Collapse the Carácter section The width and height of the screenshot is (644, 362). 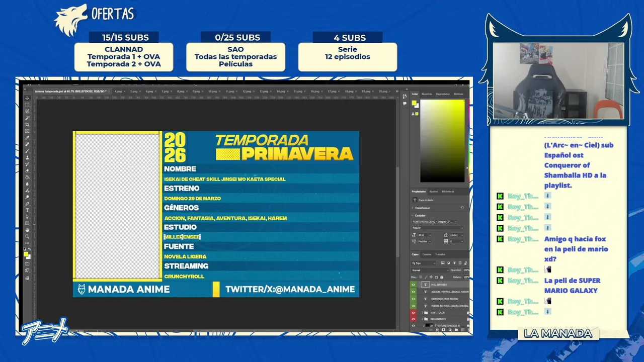click(412, 216)
